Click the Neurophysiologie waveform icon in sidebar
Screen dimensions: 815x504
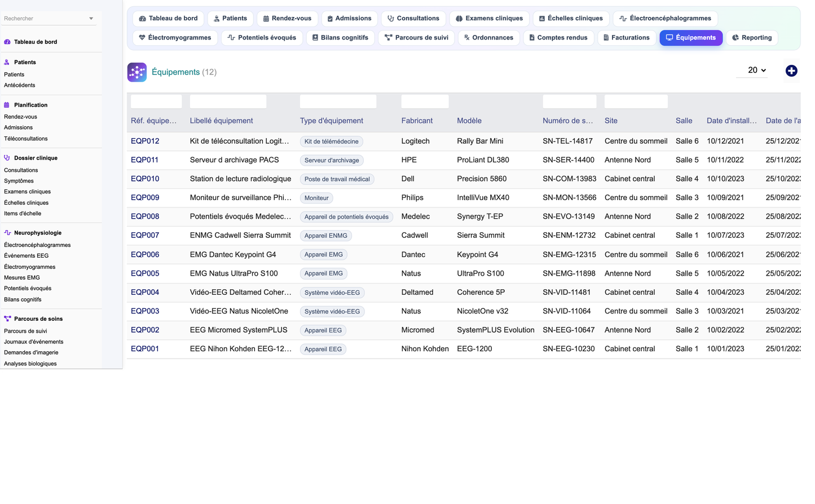[7, 232]
